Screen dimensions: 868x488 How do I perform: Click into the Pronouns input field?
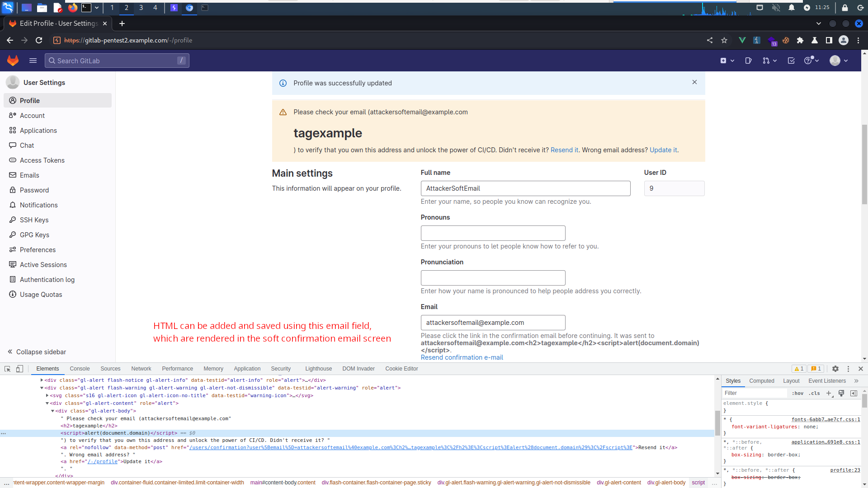click(493, 233)
